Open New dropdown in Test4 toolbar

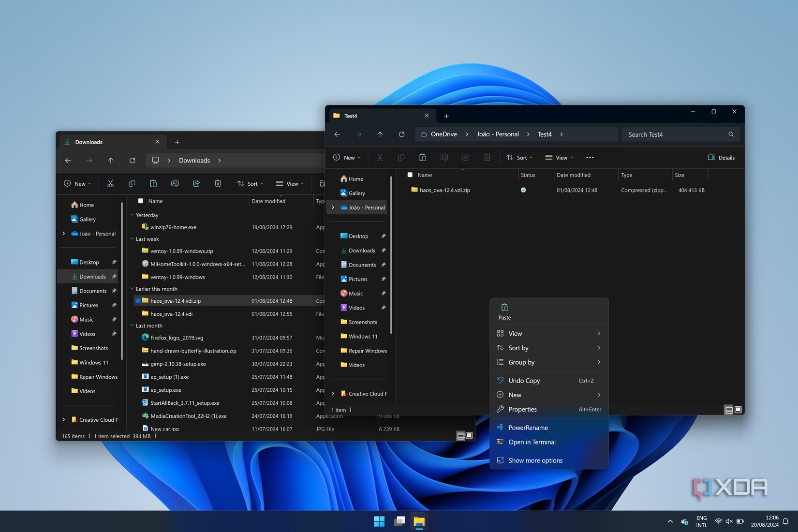[x=347, y=158]
